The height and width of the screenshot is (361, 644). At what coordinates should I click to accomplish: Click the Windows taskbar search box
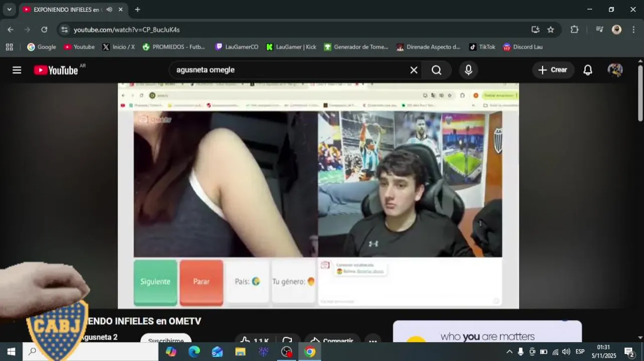pyautogui.click(x=90, y=351)
